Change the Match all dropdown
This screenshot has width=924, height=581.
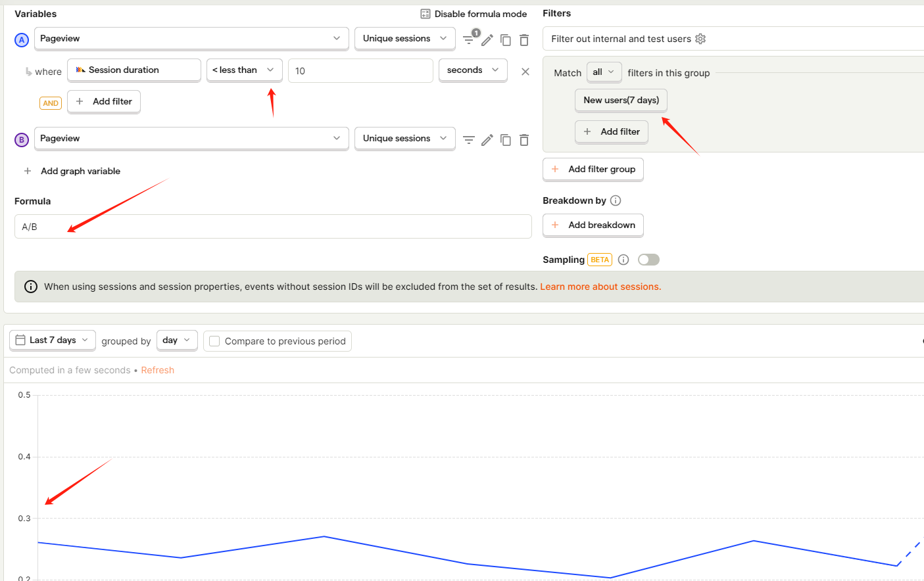point(604,72)
